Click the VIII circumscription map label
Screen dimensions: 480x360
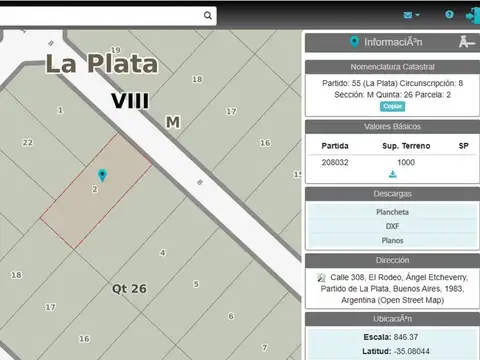pos(130,101)
